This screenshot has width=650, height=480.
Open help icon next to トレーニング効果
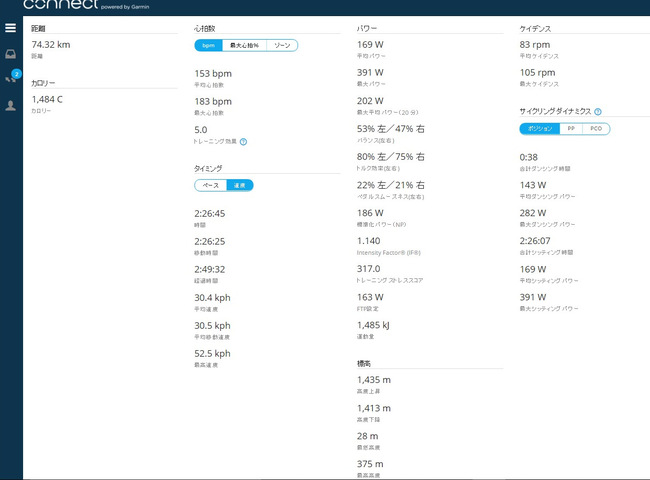coord(243,142)
